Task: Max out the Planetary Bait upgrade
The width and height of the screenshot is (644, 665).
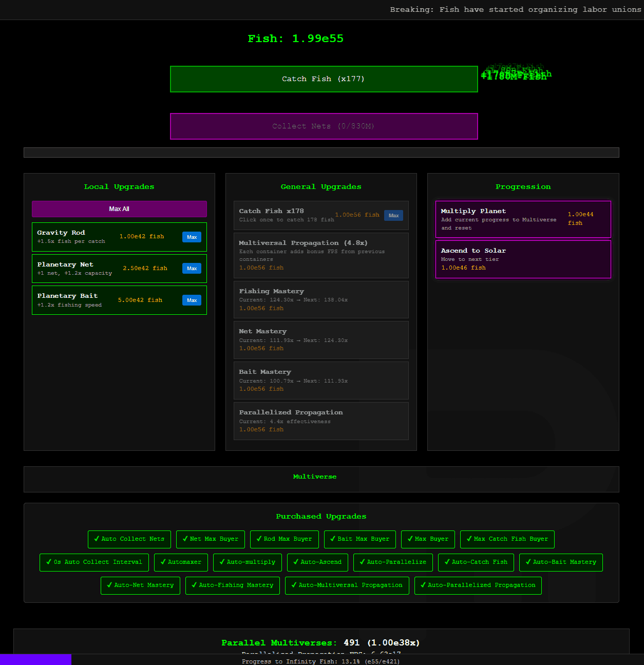Action: coord(192,300)
